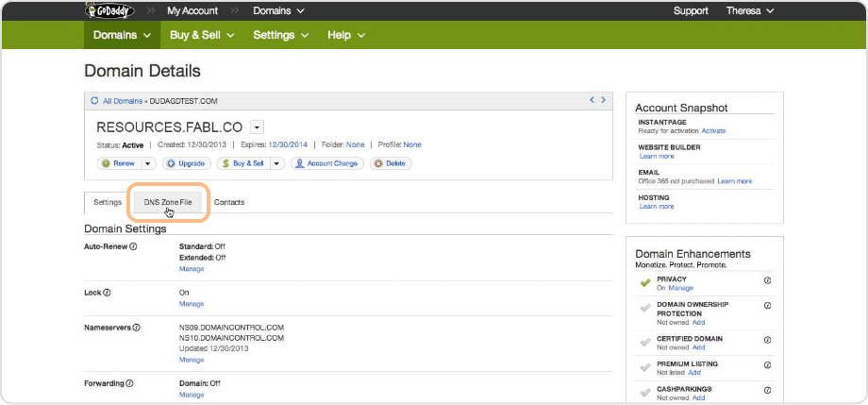Activate InstantPage in Account Snapshot
The width and height of the screenshot is (868, 405).
713,131
